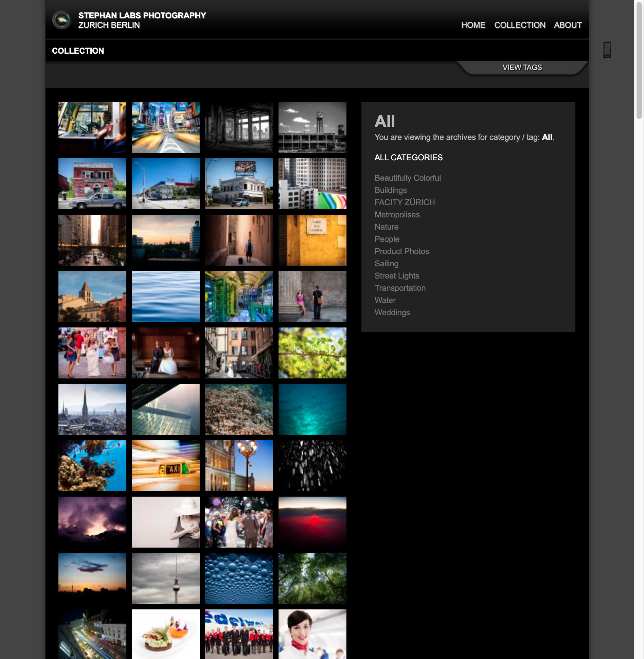Show the Weddings category photos
The height and width of the screenshot is (659, 644).
click(392, 313)
